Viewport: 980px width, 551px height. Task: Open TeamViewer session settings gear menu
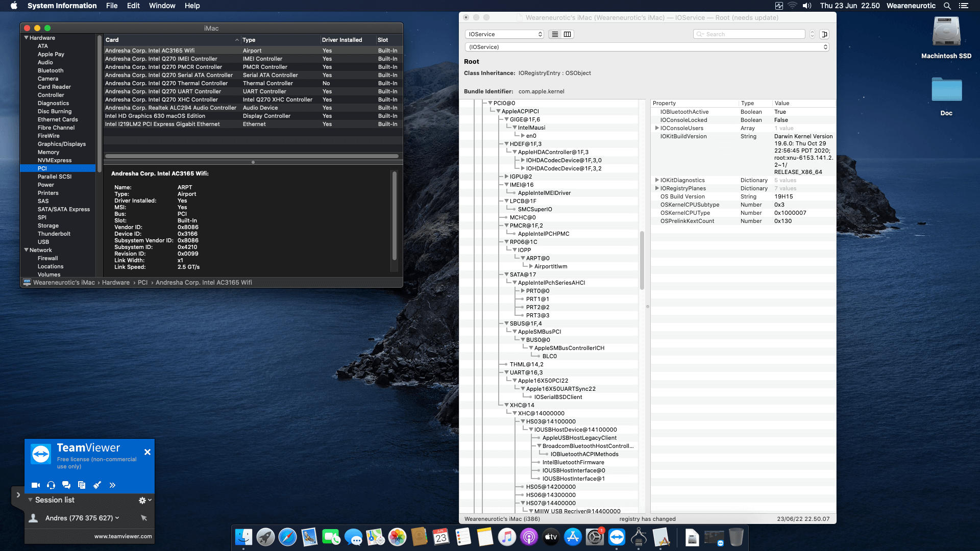coord(145,500)
